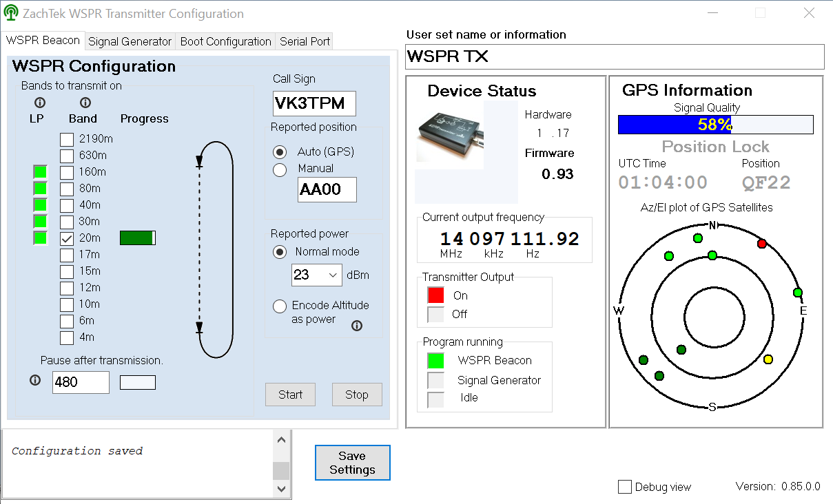Enable the 12m band checkbox
The image size is (833, 504).
[67, 288]
